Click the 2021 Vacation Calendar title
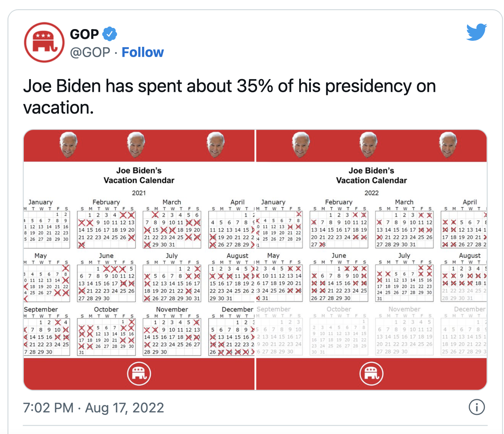Screen dimensions: 504x434 pos(139,176)
